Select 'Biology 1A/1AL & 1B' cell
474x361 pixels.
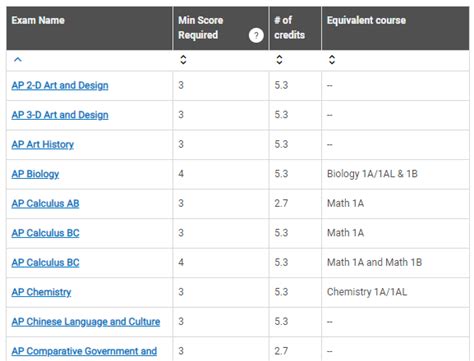(x=395, y=174)
